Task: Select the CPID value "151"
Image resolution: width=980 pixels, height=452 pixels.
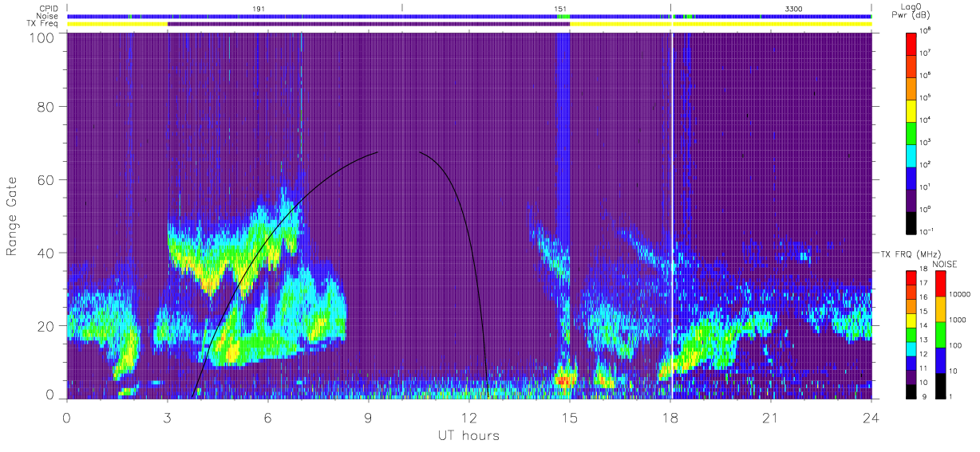Action: pos(560,8)
